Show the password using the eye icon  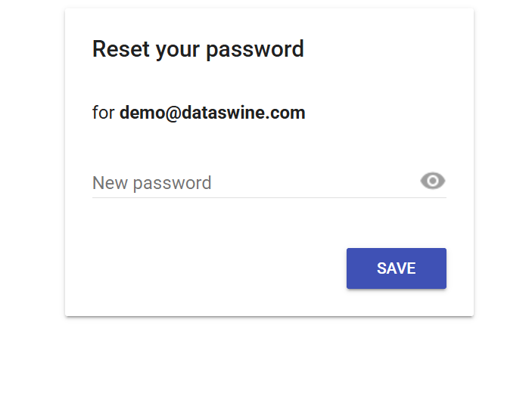pos(433,181)
